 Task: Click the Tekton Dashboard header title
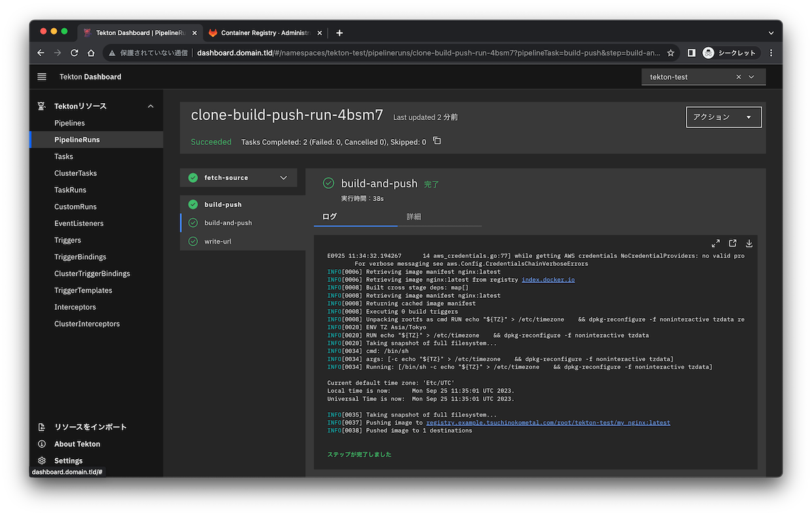point(90,76)
